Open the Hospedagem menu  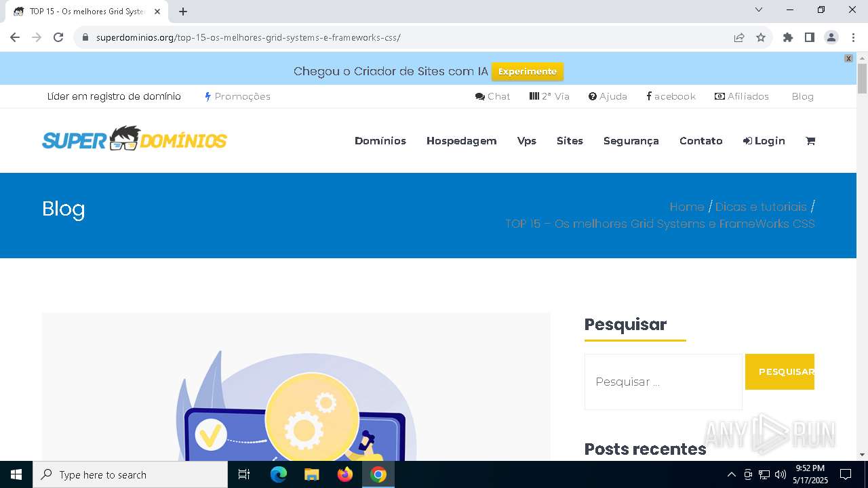[x=462, y=141]
